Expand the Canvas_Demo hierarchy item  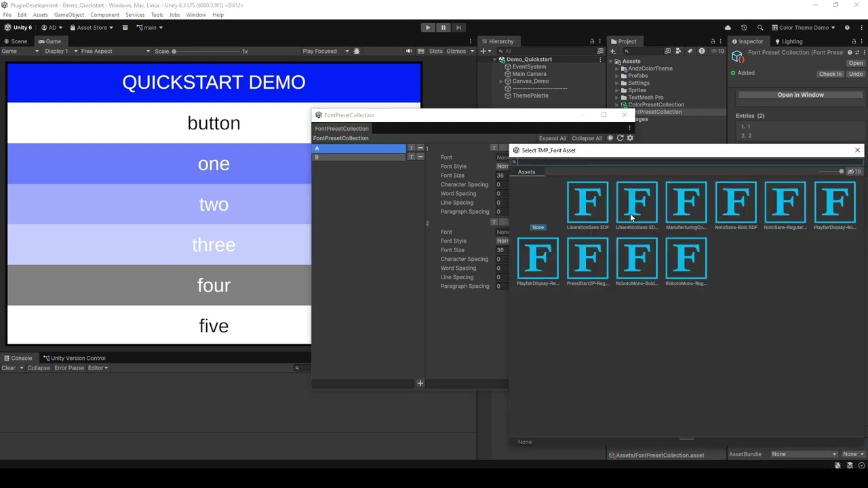point(501,81)
